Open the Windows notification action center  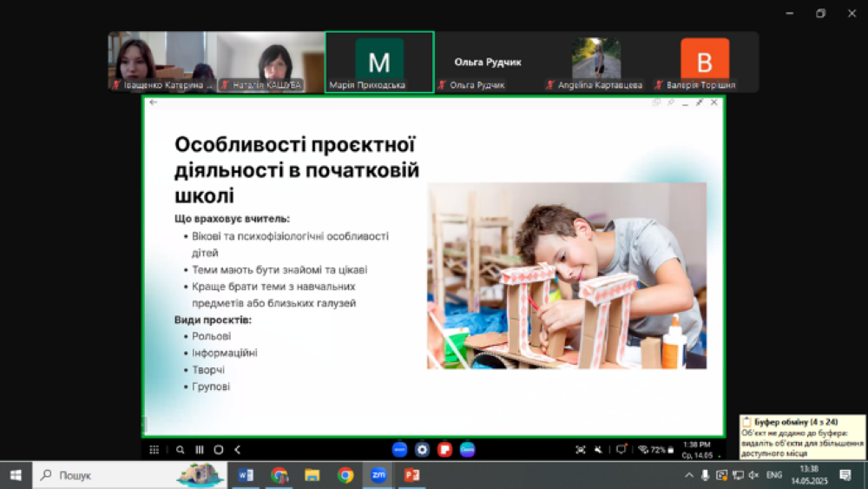pyautogui.click(x=845, y=475)
